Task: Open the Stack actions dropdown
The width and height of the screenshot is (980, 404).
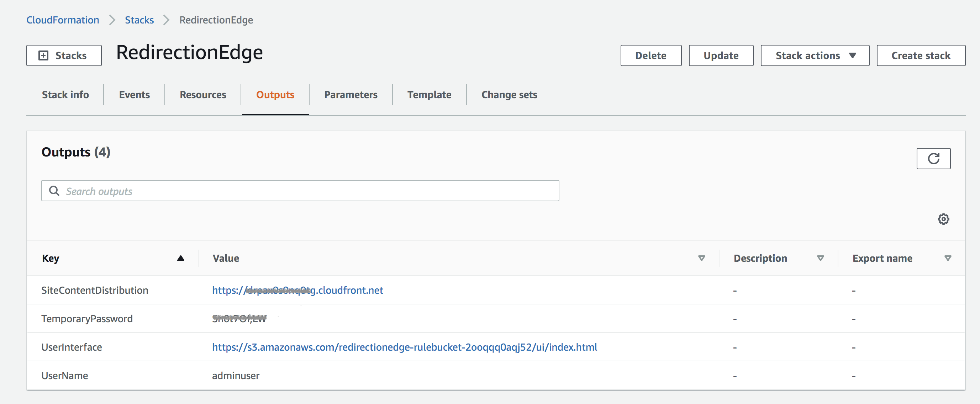Action: (x=815, y=55)
